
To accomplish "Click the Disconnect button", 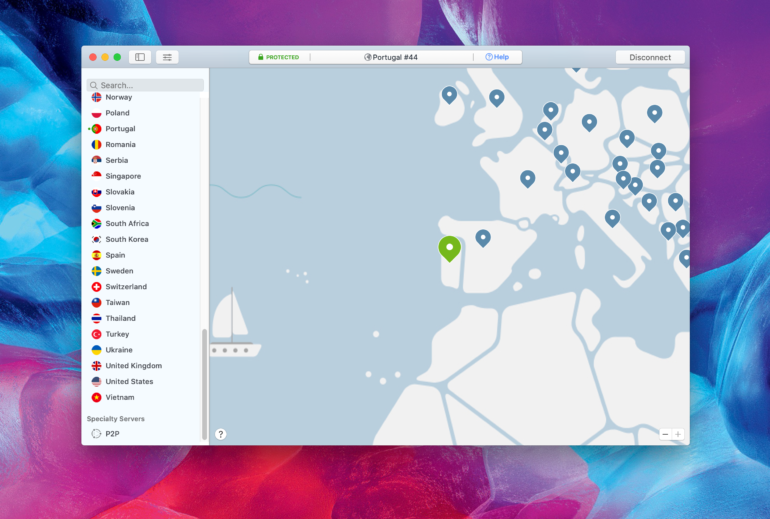I will pos(650,57).
